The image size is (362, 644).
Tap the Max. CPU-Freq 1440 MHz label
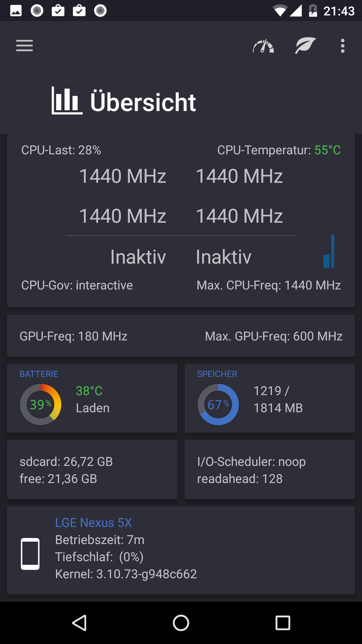point(268,285)
